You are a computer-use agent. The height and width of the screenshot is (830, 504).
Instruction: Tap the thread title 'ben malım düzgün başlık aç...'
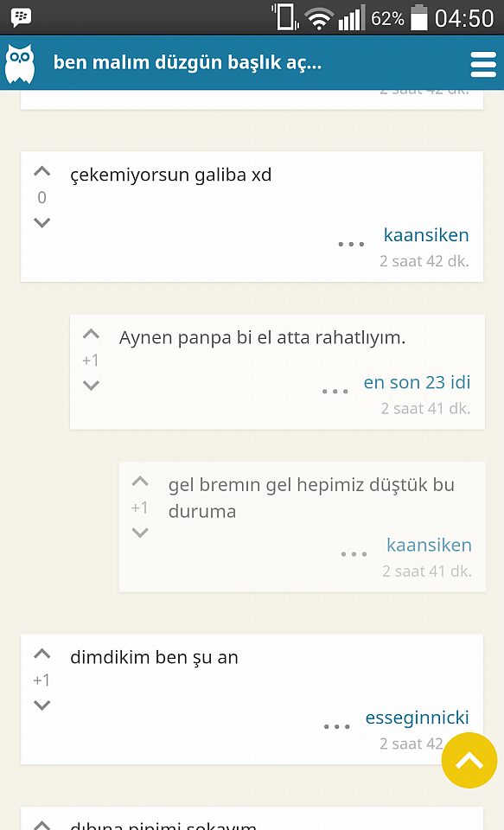[188, 62]
